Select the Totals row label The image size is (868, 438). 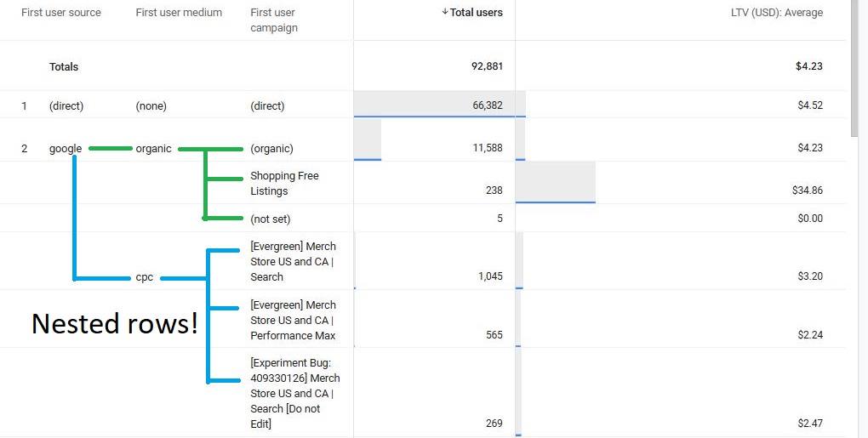64,67
